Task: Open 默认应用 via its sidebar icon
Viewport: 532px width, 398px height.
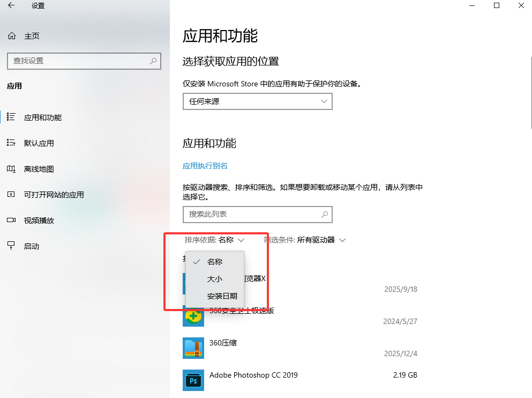Action: pyautogui.click(x=11, y=143)
